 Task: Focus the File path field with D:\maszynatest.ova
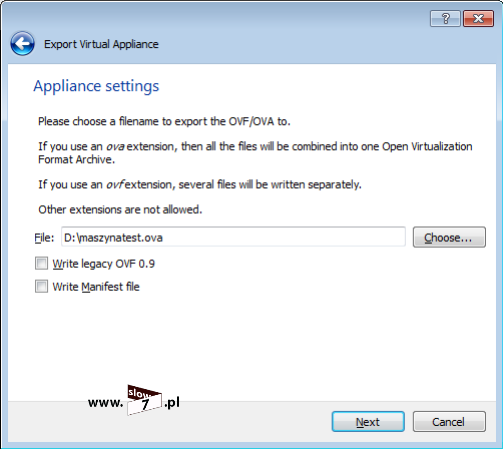(x=233, y=237)
